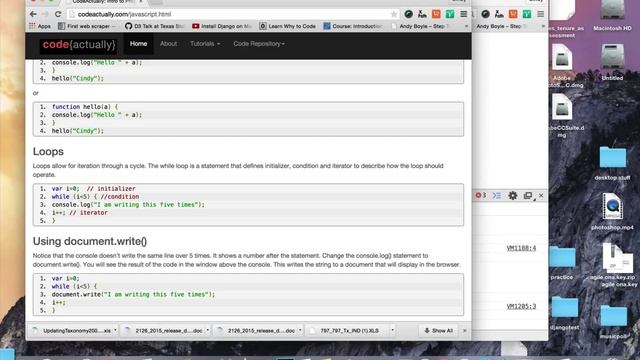Click Show All downloads button
This screenshot has height=360, width=640.
tap(439, 330)
